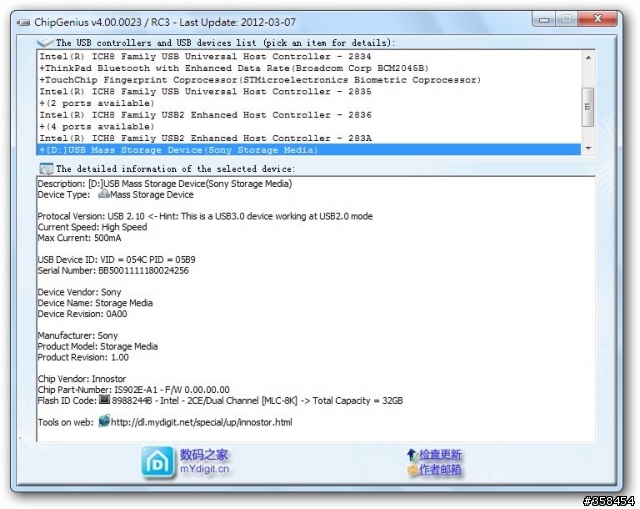This screenshot has height=509, width=640.
Task: Select Host Controller - 2835 row
Action: coord(309,91)
